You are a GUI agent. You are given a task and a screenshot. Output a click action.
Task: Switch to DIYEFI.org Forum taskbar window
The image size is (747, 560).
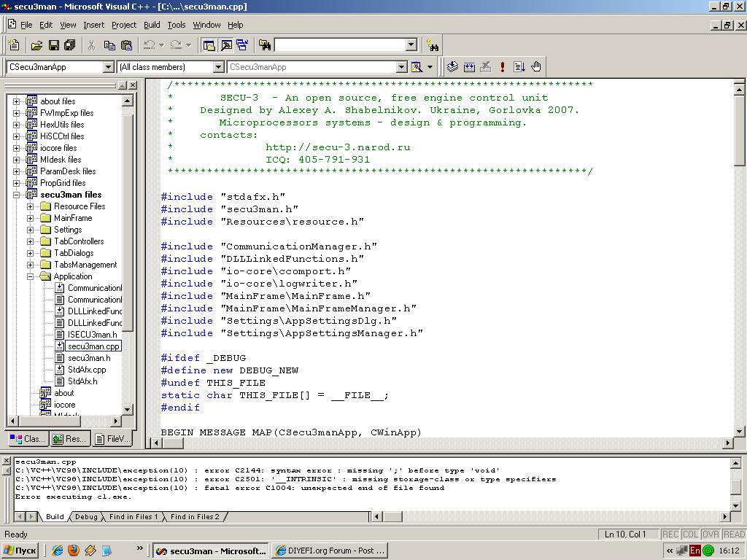tap(330, 551)
